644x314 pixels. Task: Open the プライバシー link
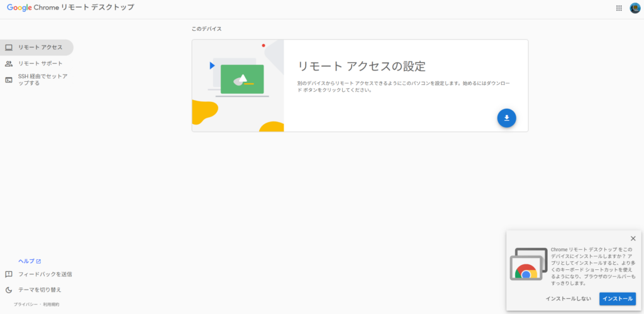pos(25,305)
